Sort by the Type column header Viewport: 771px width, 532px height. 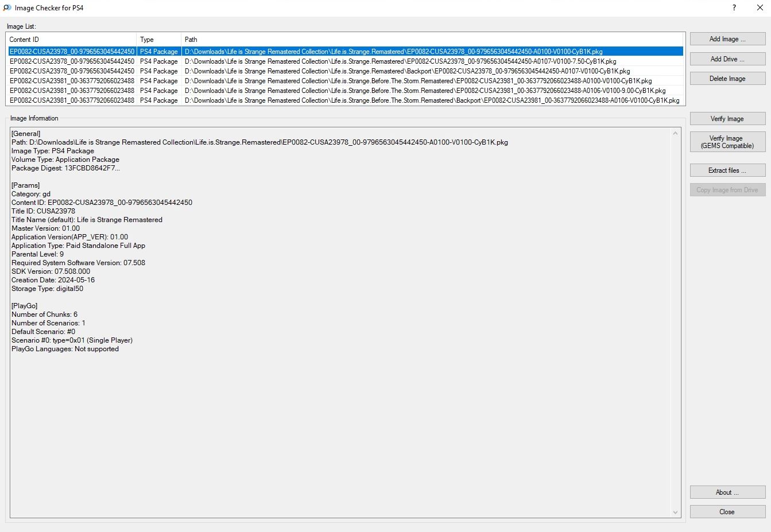click(x=159, y=40)
